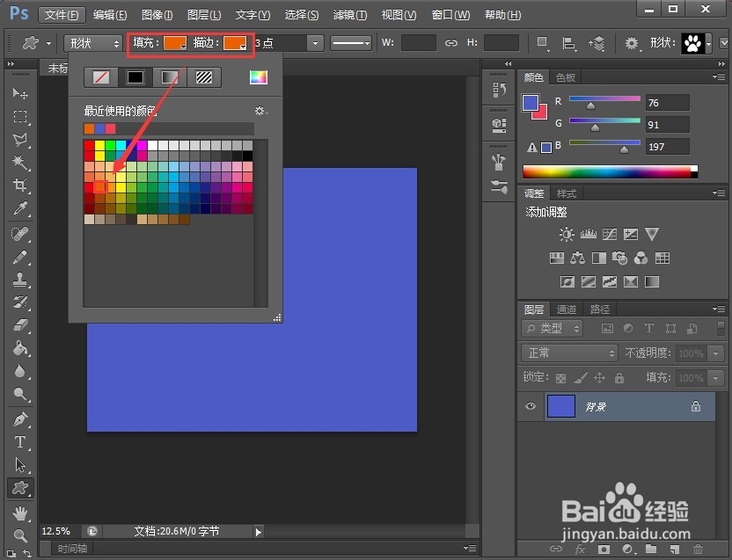
Task: Select the orange swatch under 最近使用的颜色
Action: point(91,127)
